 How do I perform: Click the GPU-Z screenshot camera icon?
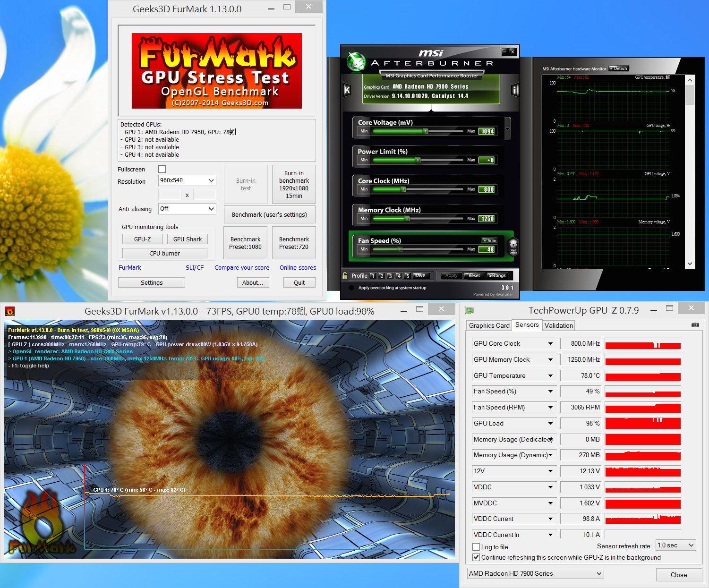[x=695, y=325]
